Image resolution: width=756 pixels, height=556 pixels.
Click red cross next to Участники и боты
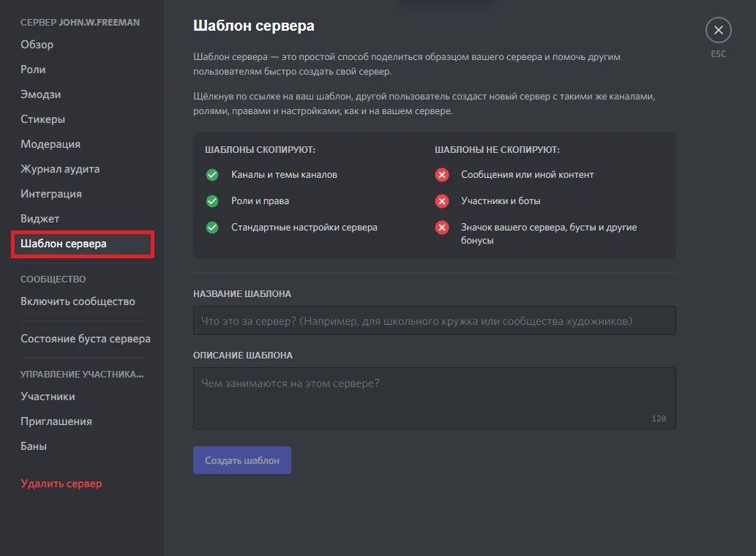[441, 201]
